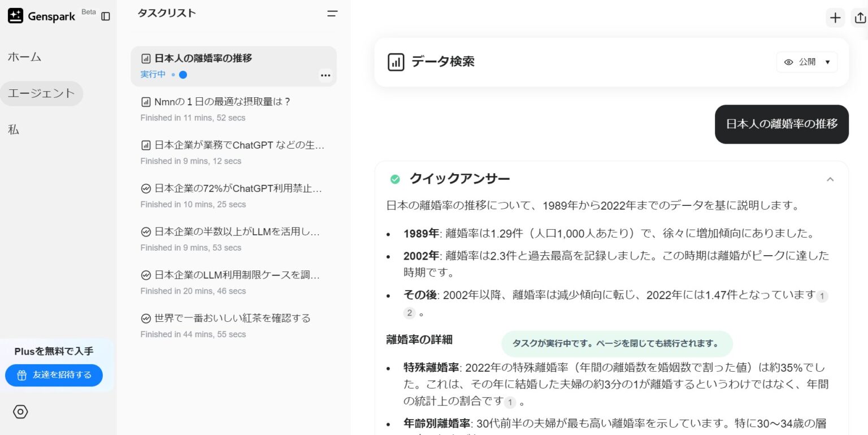
Task: Collapse the クイックアンサー section chevron
Action: (x=830, y=179)
